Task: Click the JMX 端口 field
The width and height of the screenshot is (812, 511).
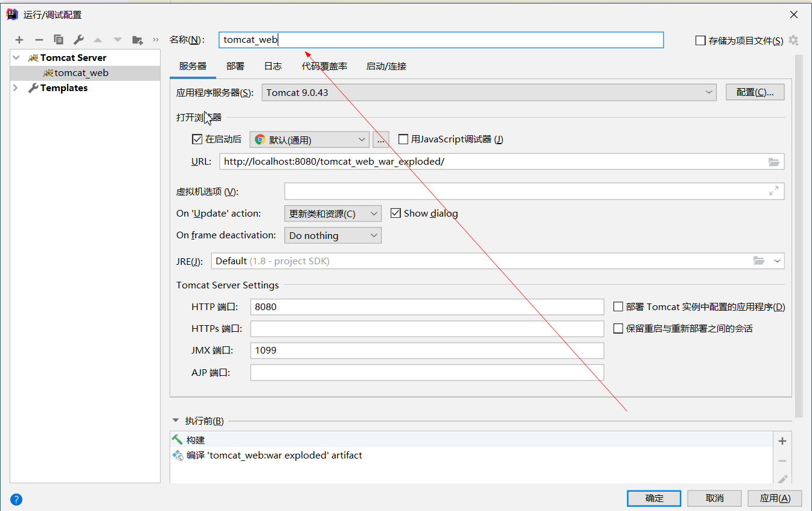Action: click(427, 350)
